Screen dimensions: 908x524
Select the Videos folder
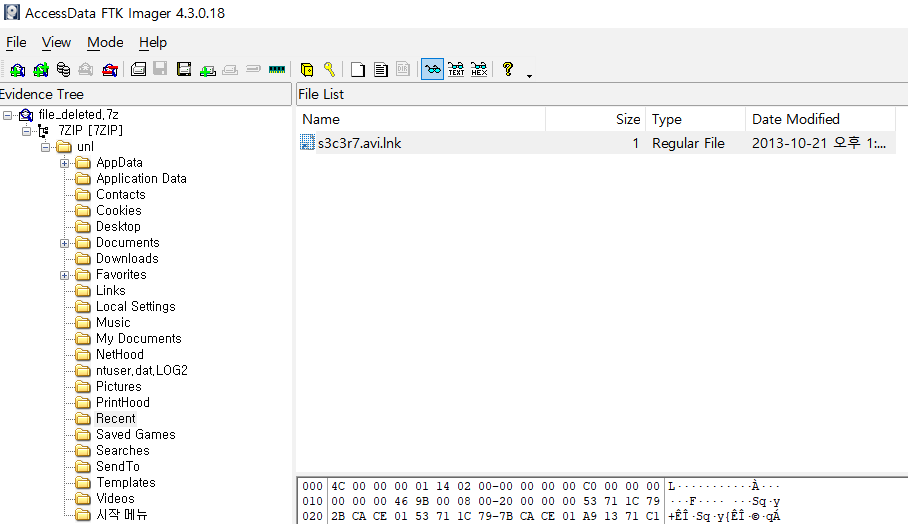115,499
